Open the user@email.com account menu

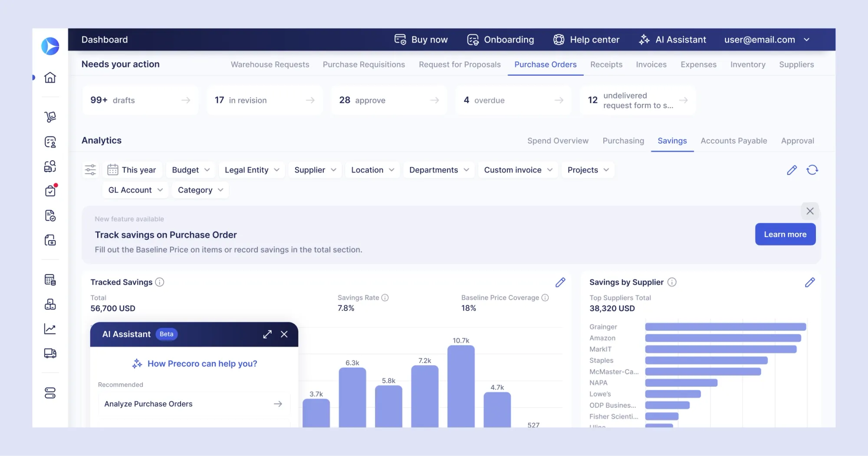767,40
